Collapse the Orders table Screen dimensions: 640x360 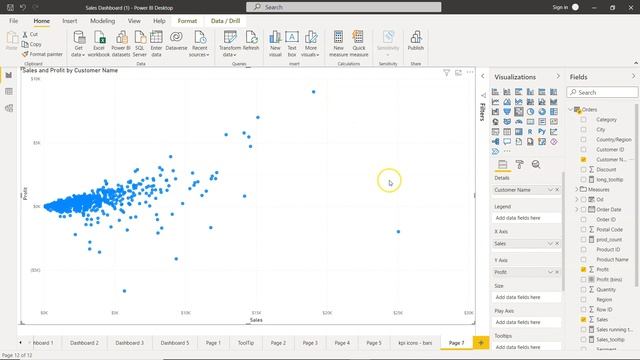click(x=571, y=109)
